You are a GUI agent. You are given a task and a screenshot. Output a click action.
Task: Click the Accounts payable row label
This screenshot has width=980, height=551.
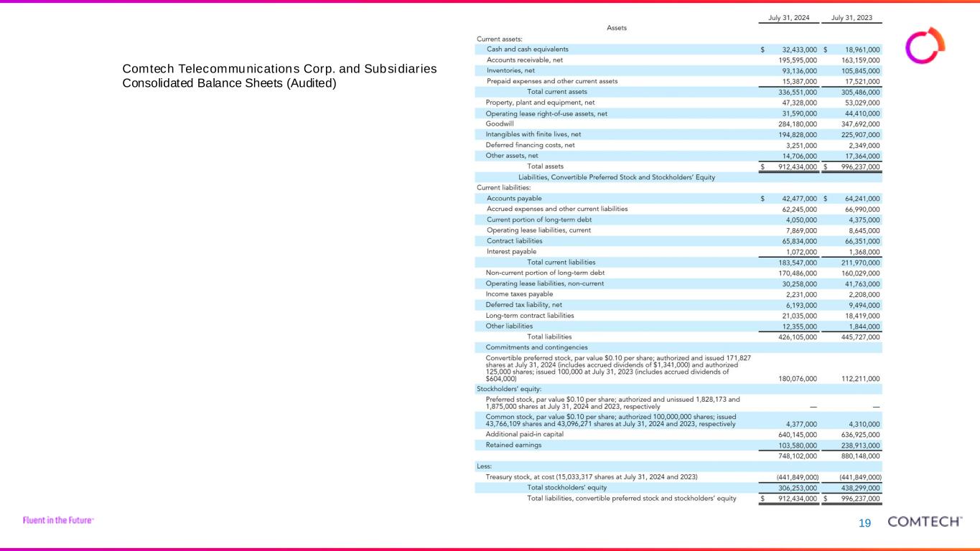tap(514, 199)
